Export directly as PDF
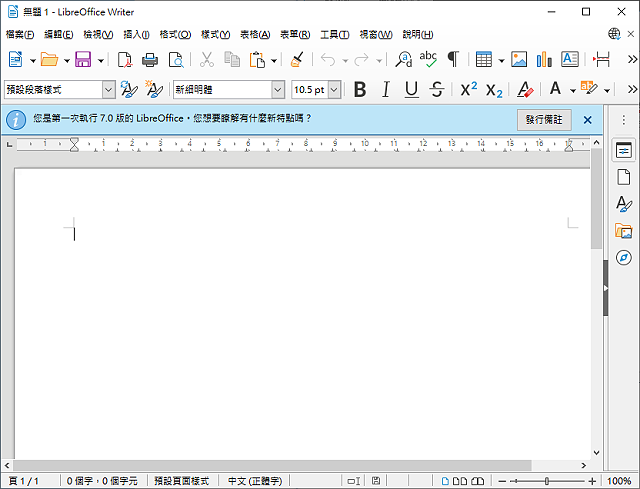 124,60
